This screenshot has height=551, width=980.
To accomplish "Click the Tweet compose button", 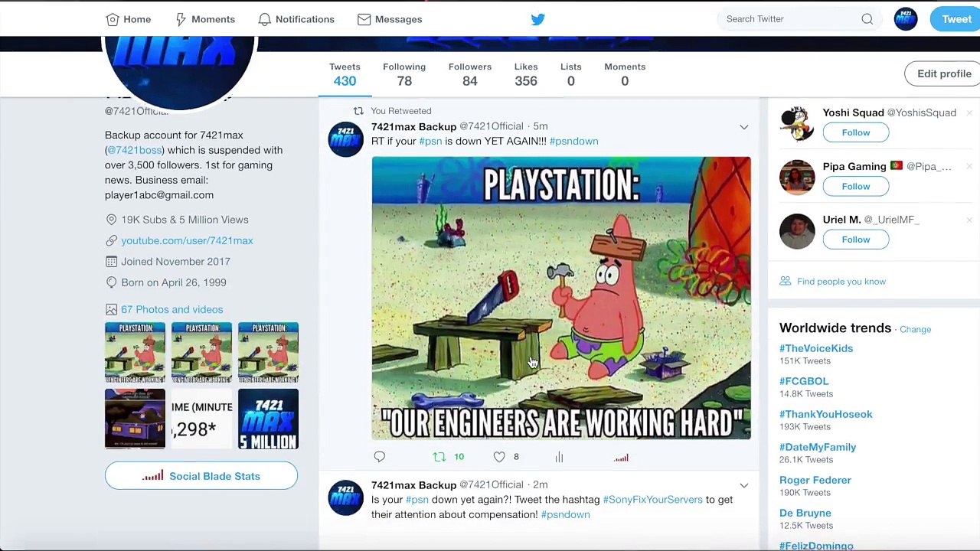I will click(955, 19).
